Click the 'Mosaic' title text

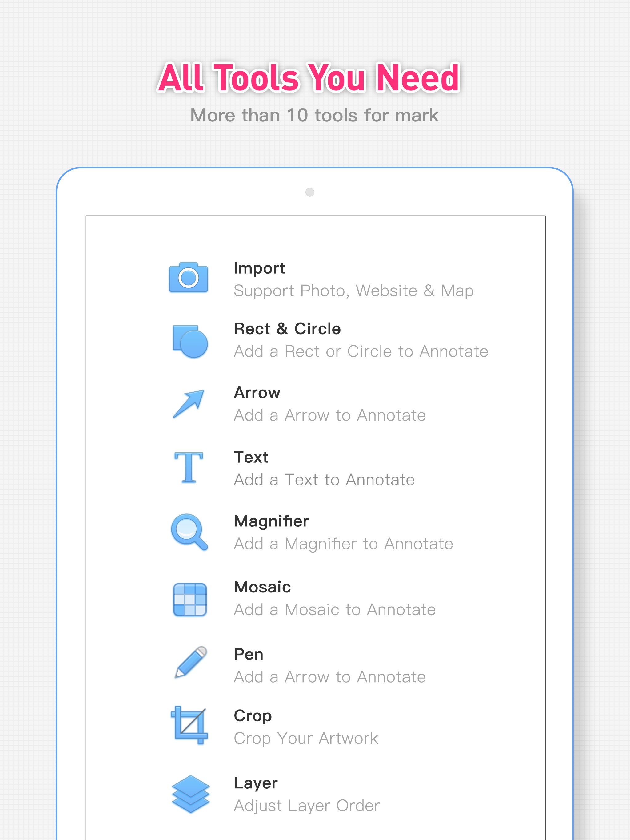[x=263, y=587]
